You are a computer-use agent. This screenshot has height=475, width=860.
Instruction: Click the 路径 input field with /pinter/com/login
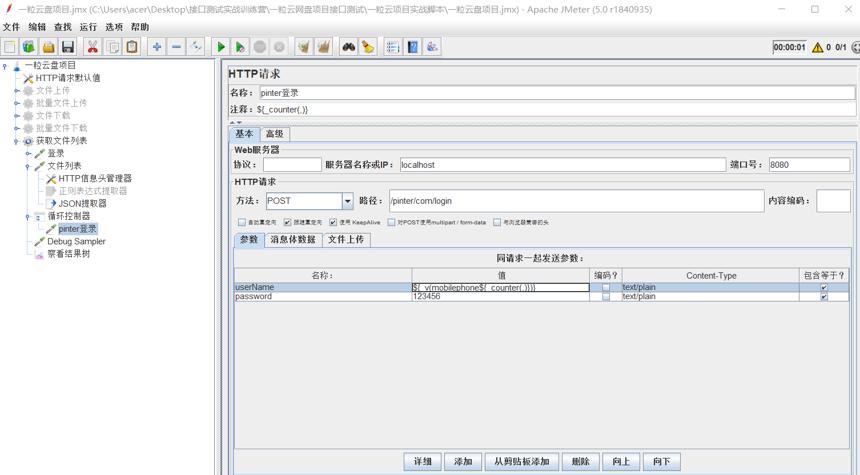[x=576, y=201]
